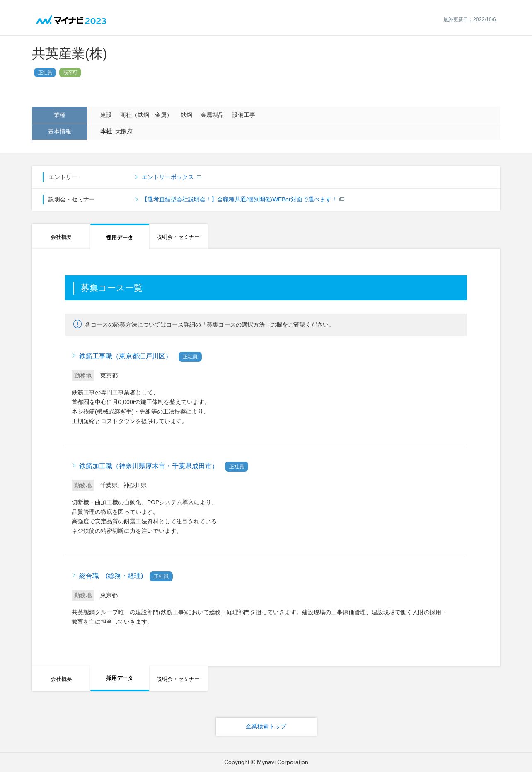The image size is (532, 772).
Task: Click Copyright © Mynavi Corporation text
Action: point(266,762)
